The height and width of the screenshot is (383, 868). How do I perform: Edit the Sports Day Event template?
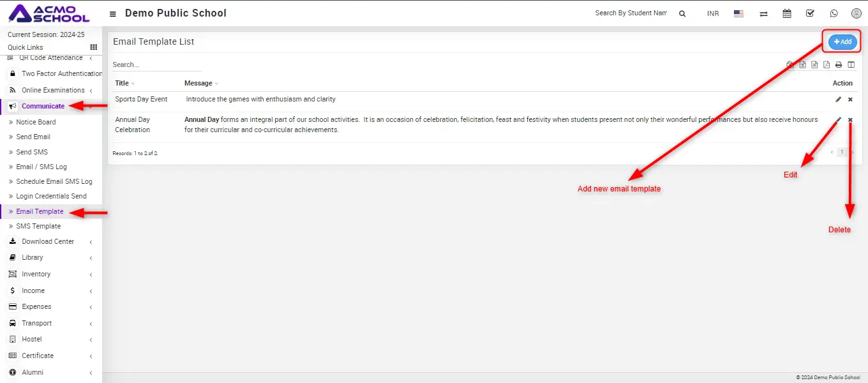coord(839,100)
